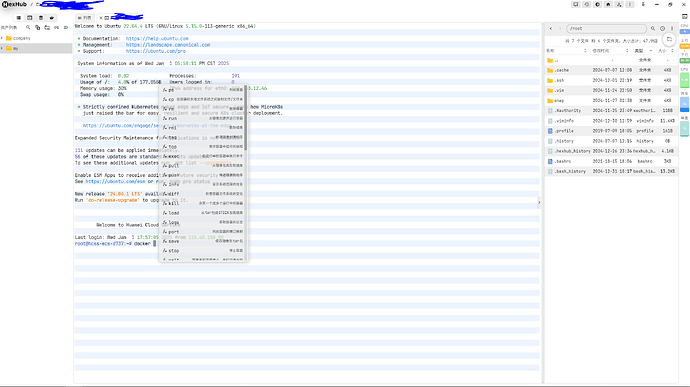690x387 pixels.
Task: Click the home icon in top toolbar
Action: (x=608, y=4)
